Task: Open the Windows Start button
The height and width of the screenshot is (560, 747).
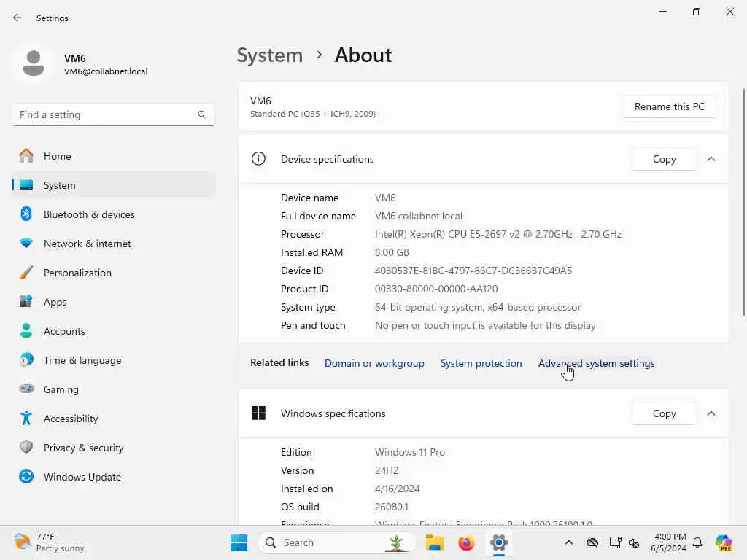Action: click(239, 542)
